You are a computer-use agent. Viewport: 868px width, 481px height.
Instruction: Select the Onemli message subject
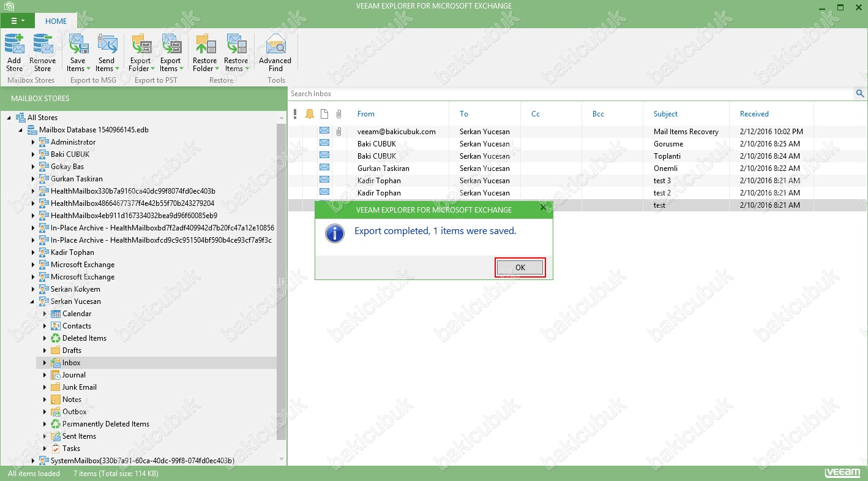(665, 168)
